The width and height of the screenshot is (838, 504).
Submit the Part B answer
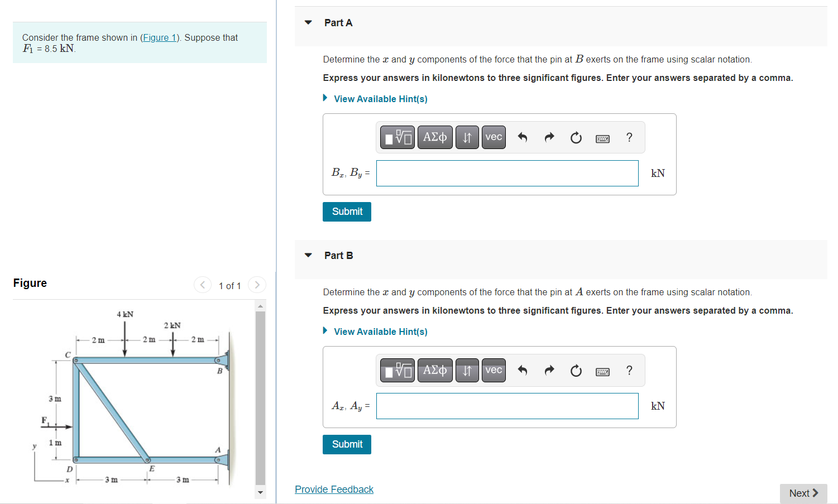coord(347,444)
